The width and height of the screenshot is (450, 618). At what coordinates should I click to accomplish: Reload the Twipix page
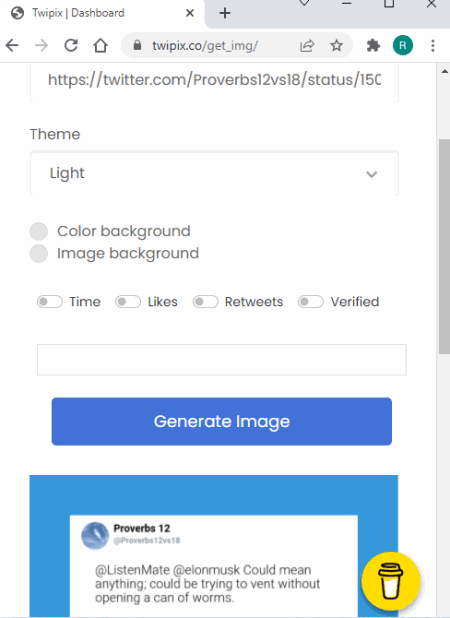[x=71, y=46]
